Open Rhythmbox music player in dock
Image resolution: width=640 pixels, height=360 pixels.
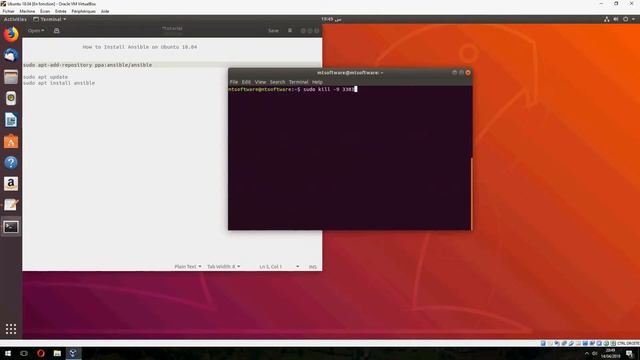click(11, 98)
